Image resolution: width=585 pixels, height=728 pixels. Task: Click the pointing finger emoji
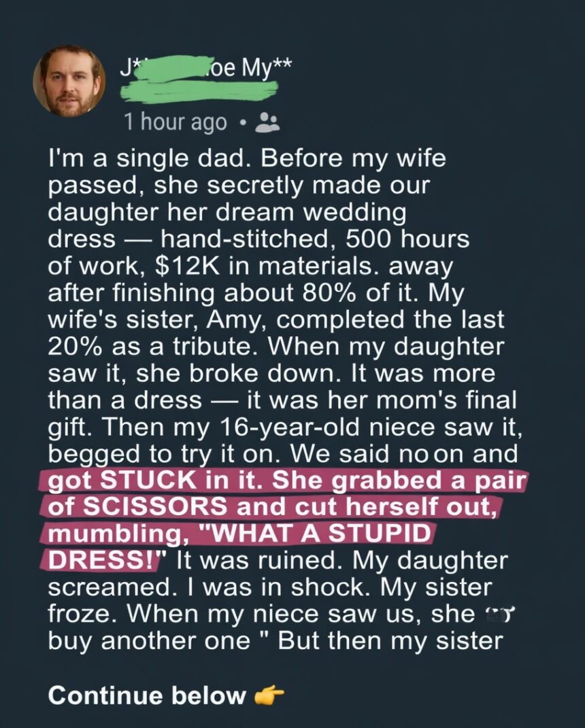(x=268, y=695)
